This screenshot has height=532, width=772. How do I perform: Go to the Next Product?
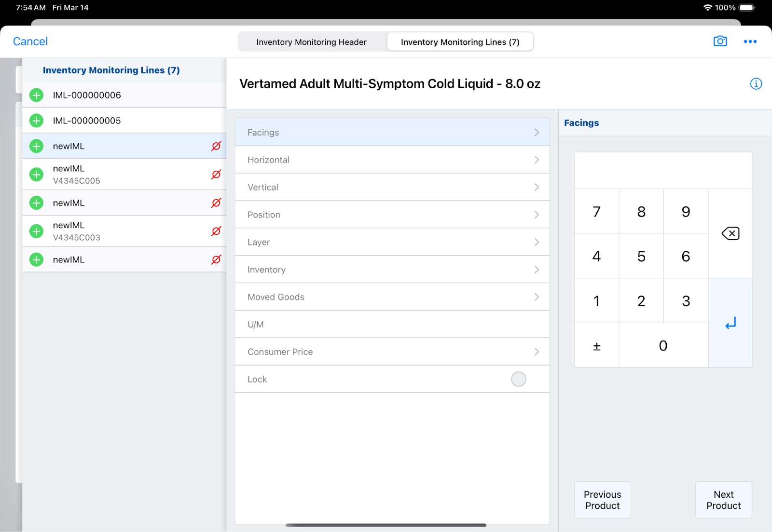[x=723, y=500]
